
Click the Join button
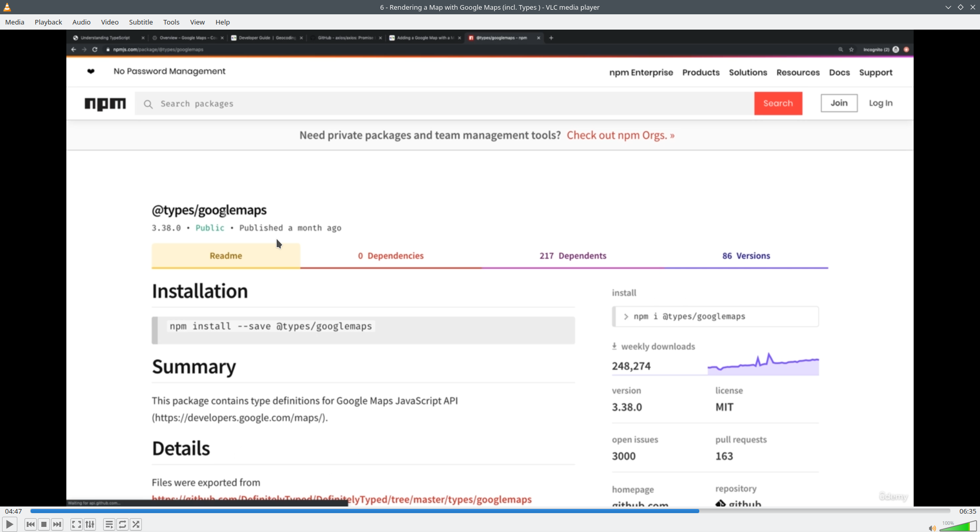pos(839,103)
